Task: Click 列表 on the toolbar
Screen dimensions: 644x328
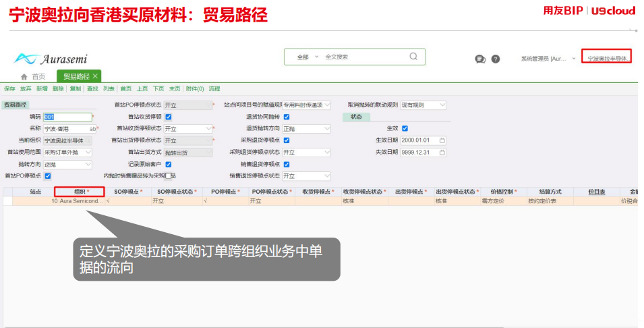Action: pos(109,89)
